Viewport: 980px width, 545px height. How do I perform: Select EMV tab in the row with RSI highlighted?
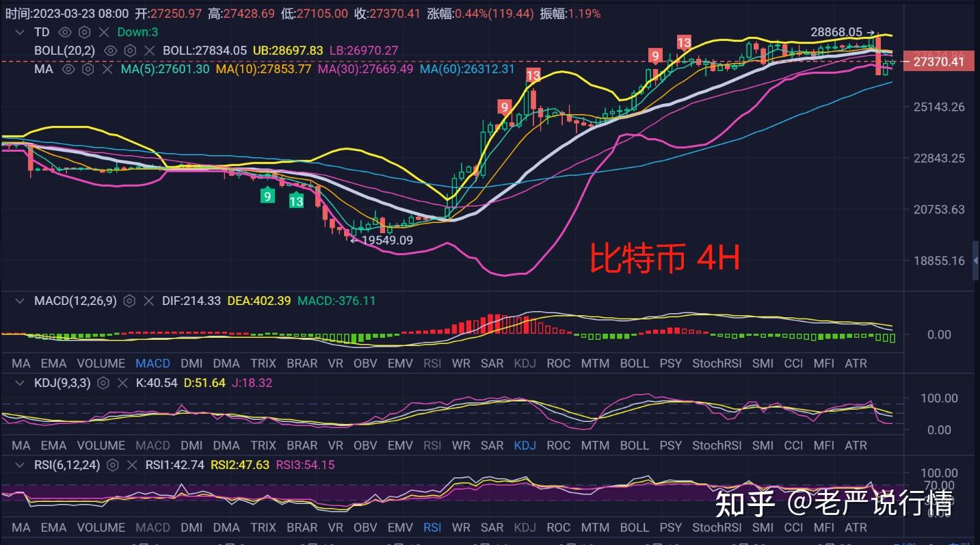click(400, 527)
